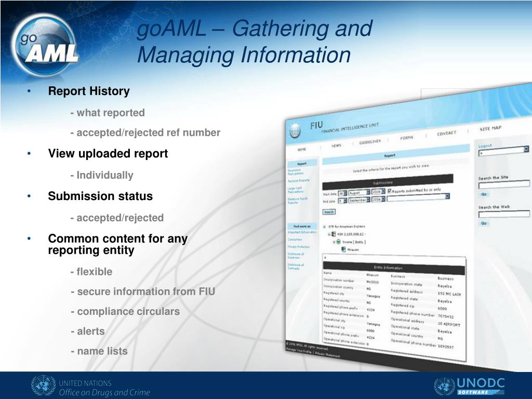532x399 pixels.
Task: Open the GUIDELINES menu item
Action: [x=370, y=141]
